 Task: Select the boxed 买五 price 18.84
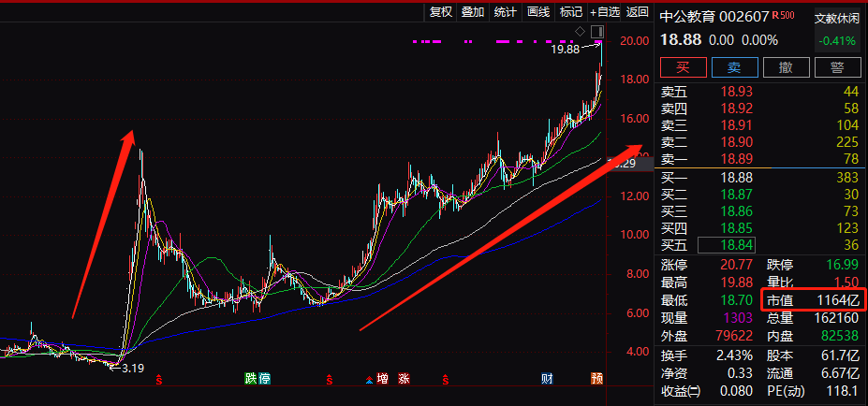click(727, 244)
